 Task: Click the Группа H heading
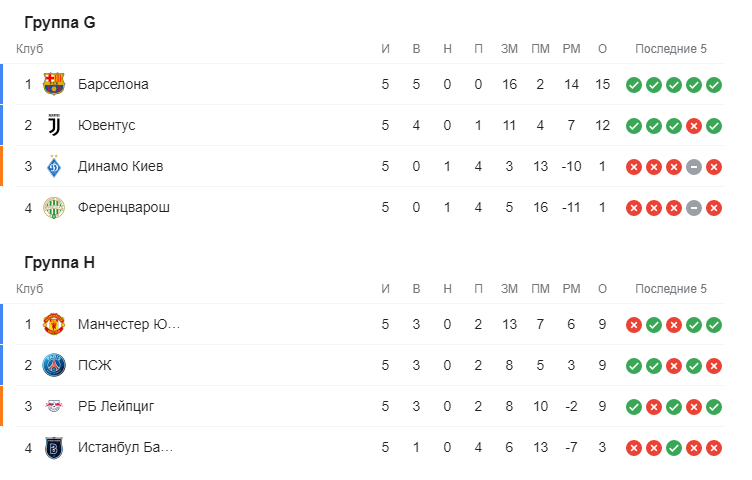[60, 263]
